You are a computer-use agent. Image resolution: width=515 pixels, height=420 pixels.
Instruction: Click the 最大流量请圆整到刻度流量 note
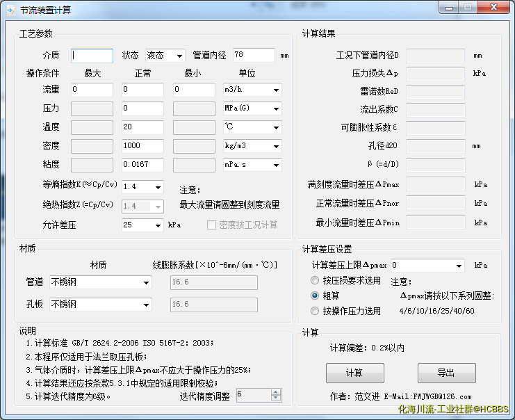click(229, 204)
